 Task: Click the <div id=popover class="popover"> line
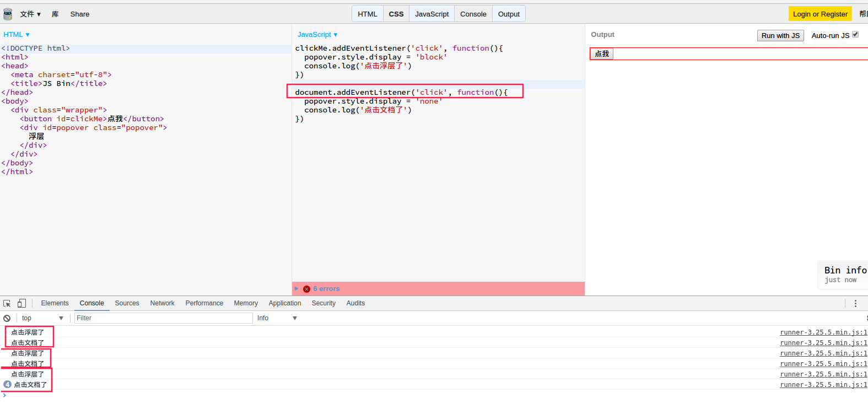pos(94,128)
